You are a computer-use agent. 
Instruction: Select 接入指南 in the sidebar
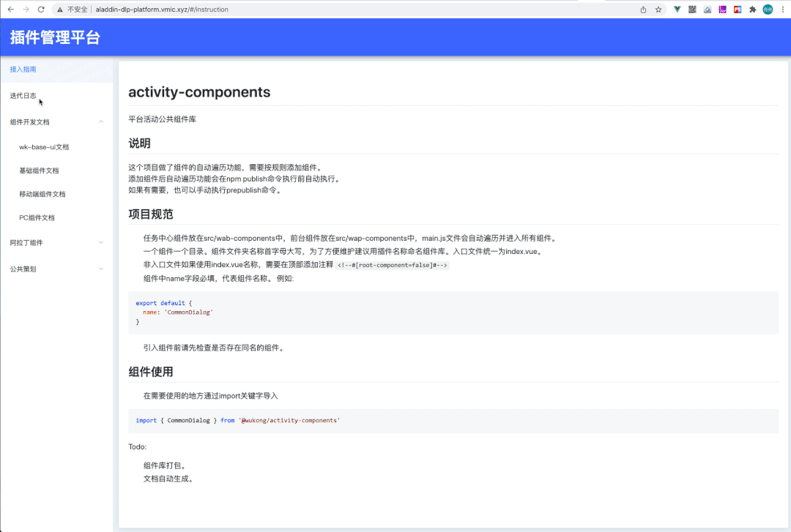click(x=56, y=70)
